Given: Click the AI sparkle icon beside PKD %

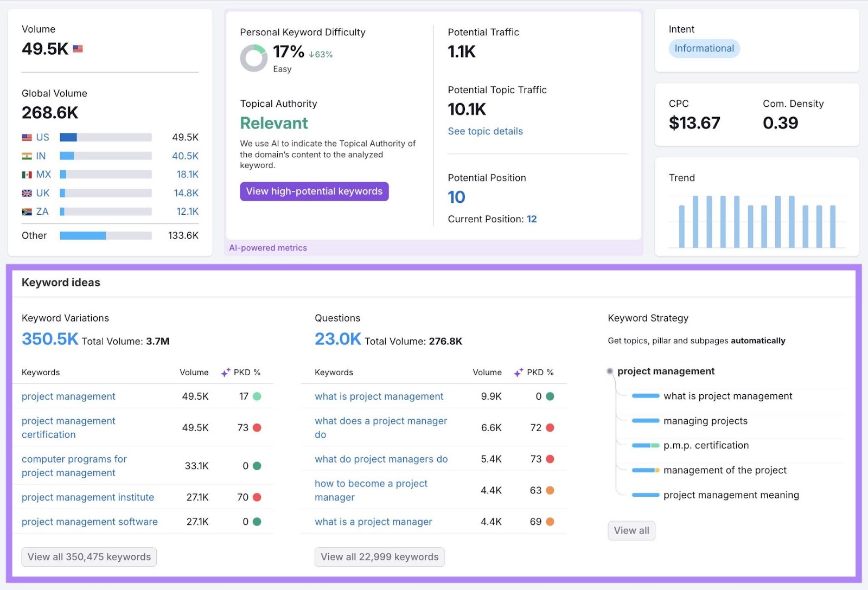Looking at the screenshot, I should coord(224,372).
